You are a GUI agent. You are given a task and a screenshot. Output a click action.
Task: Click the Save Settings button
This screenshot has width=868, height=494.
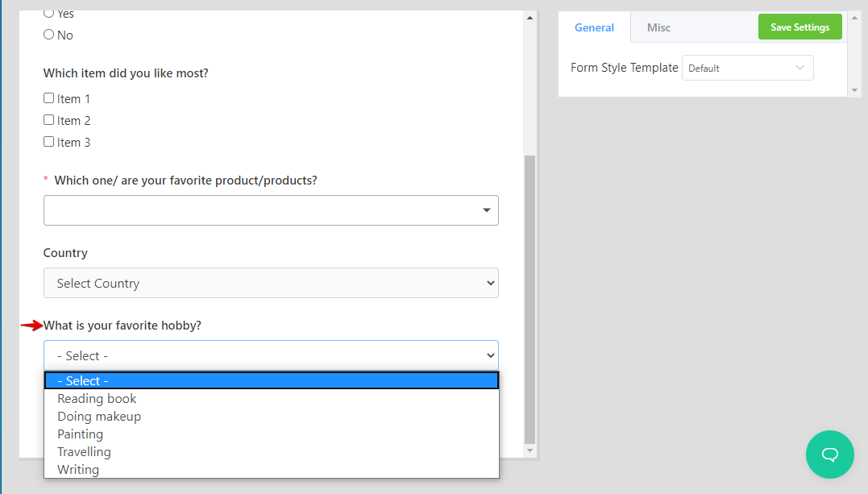click(799, 27)
